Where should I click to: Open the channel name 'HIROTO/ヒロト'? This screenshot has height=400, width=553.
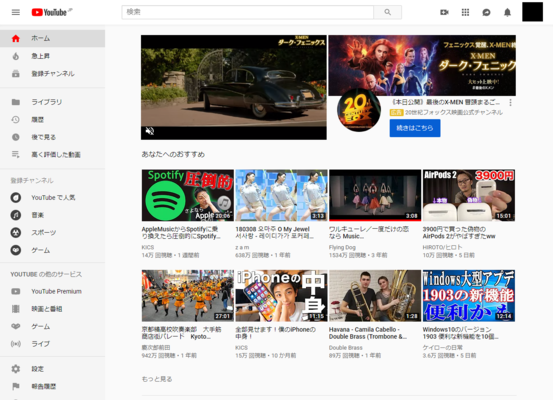click(x=442, y=247)
